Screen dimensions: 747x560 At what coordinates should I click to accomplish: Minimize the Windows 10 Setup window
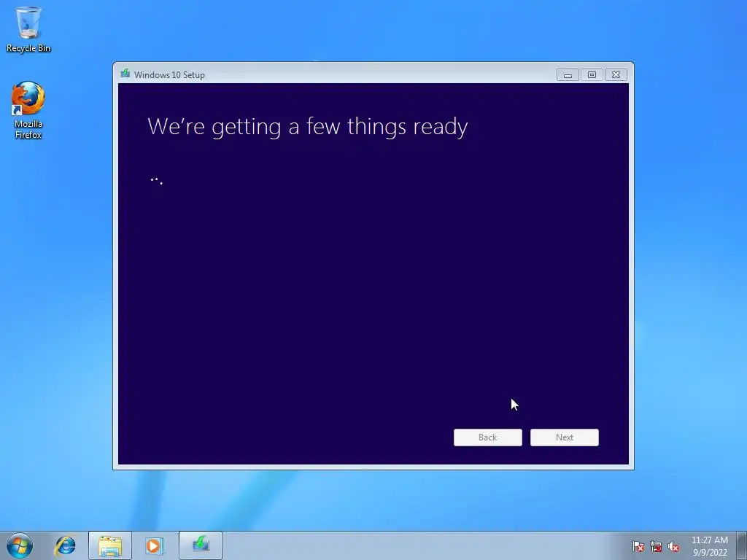(568, 75)
